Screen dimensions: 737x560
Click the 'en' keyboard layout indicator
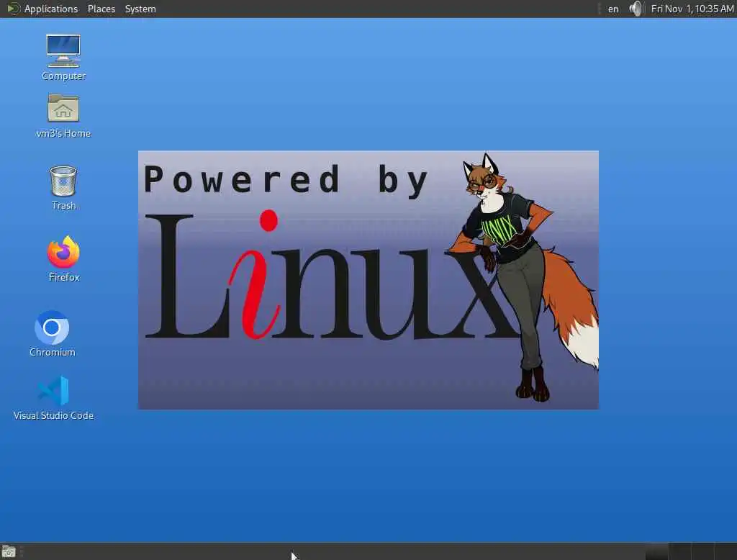click(x=613, y=9)
